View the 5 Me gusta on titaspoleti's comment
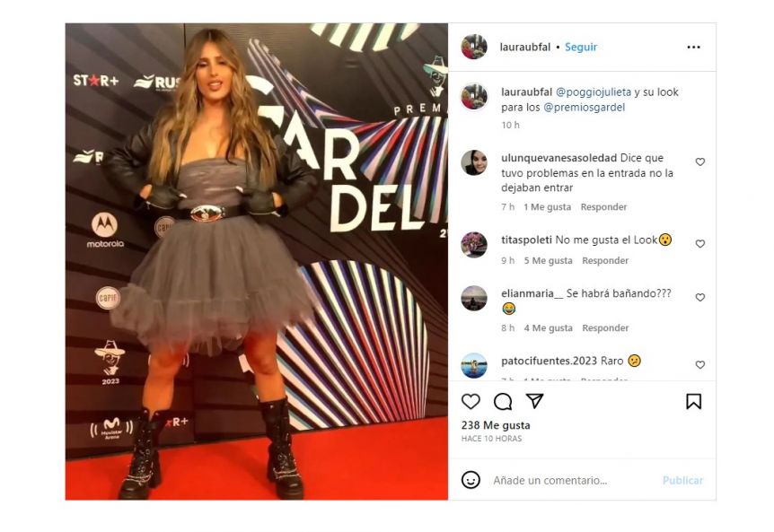Viewport: 774px width, 532px height. tap(548, 261)
